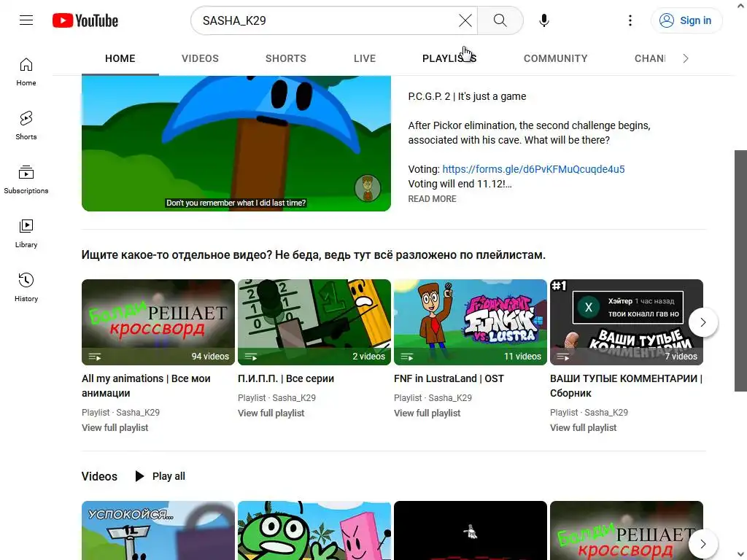The height and width of the screenshot is (560, 747).
Task: Open the 'All my animations' playlist thumbnail
Action: [158, 322]
